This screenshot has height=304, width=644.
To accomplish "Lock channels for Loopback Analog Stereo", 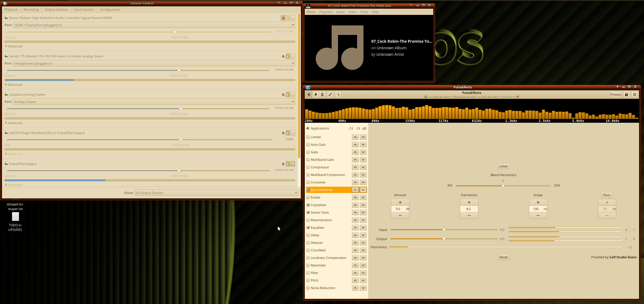I will pyautogui.click(x=288, y=95).
